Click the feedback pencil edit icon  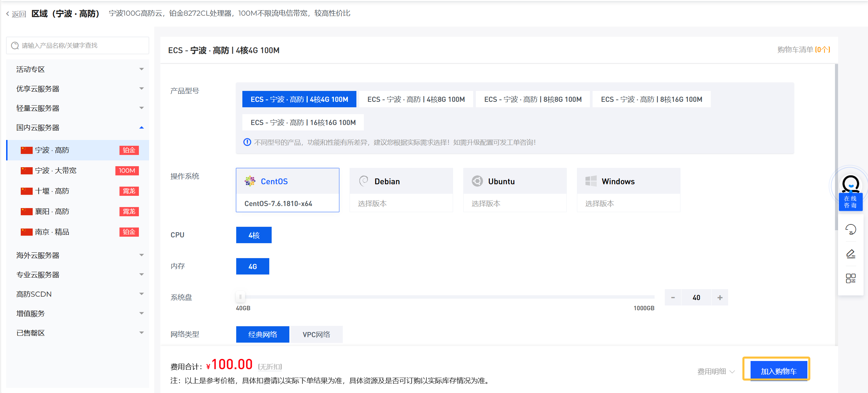point(851,254)
